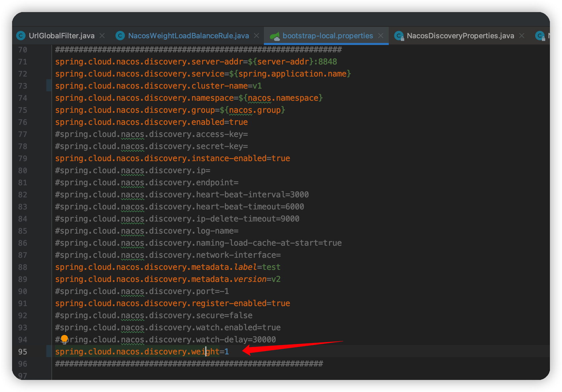Screen dimensions: 562x392
Task: Click the instance-enabled=true line
Action: coord(173,158)
